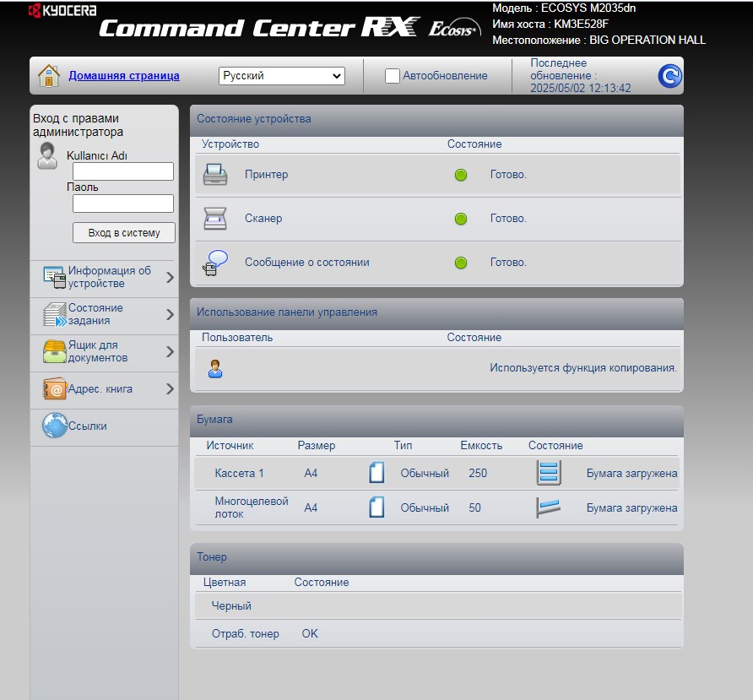Click the Отраб. тонер label
753x700 pixels.
click(246, 633)
